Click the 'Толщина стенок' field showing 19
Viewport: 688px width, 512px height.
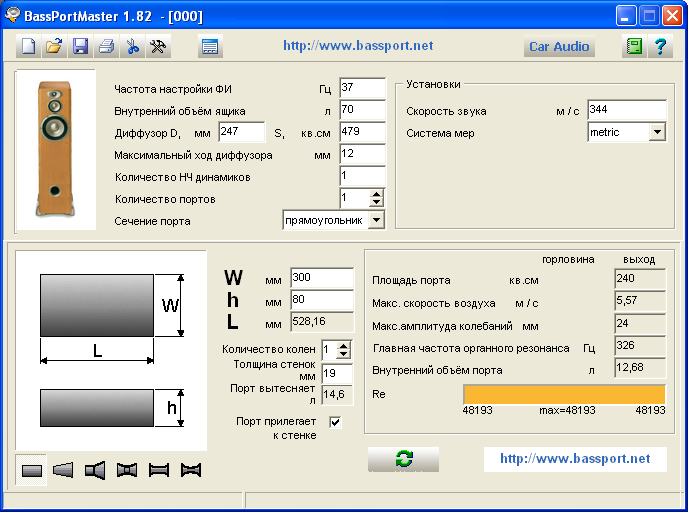click(337, 373)
